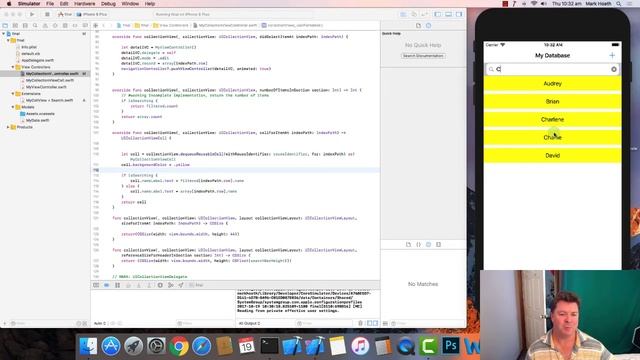This screenshot has width=640, height=360.
Task: Open the Code Snippet library icon
Action: pyautogui.click(x=418, y=244)
